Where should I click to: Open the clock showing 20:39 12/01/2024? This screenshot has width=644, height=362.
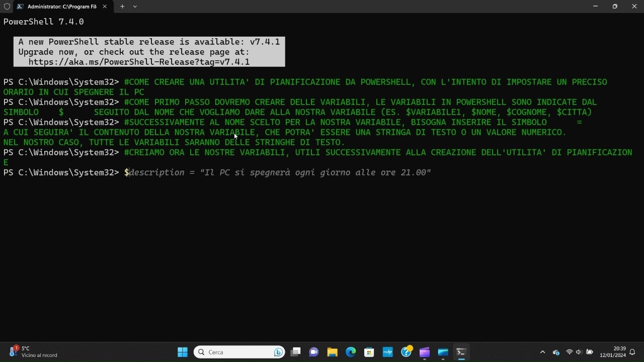pyautogui.click(x=613, y=352)
